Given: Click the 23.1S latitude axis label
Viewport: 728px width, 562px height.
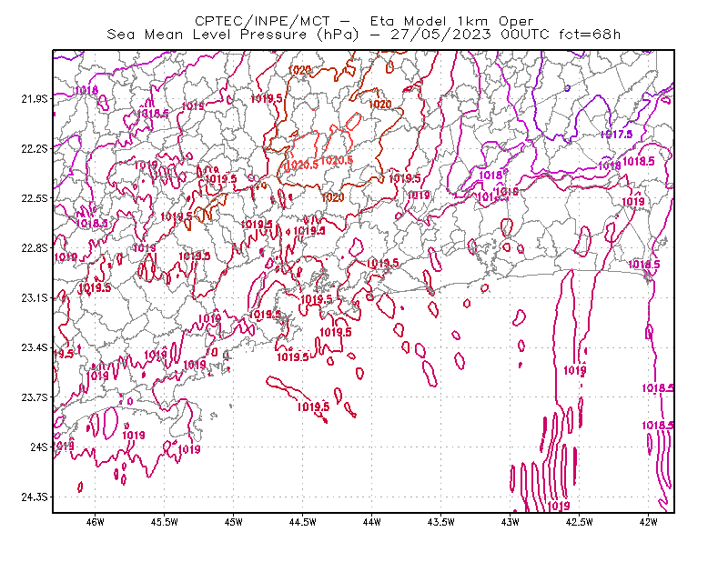Looking at the screenshot, I should (35, 298).
